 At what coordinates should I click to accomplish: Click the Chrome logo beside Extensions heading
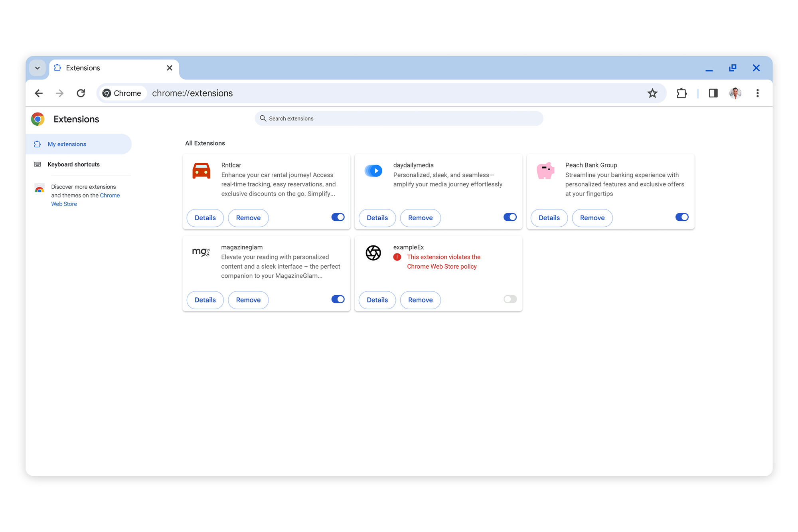(38, 119)
